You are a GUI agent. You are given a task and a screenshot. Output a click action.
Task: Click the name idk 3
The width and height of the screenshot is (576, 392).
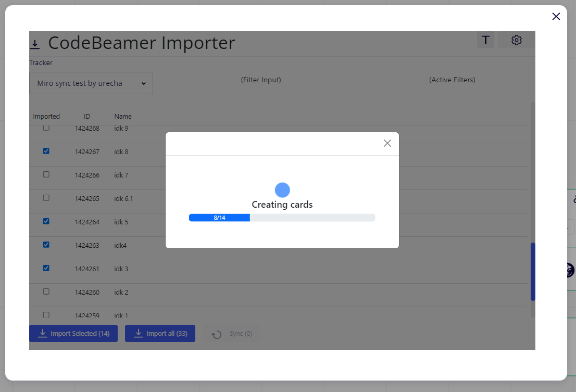click(x=121, y=269)
